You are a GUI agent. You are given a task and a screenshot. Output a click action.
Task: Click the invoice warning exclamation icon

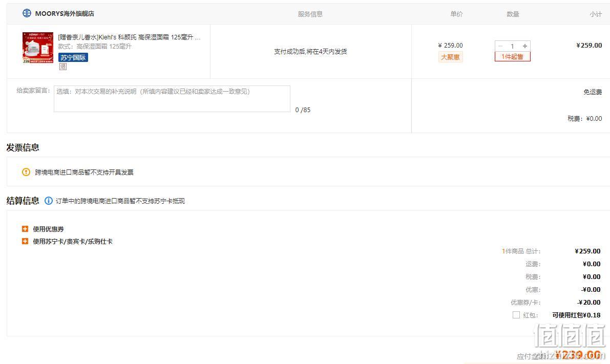26,172
